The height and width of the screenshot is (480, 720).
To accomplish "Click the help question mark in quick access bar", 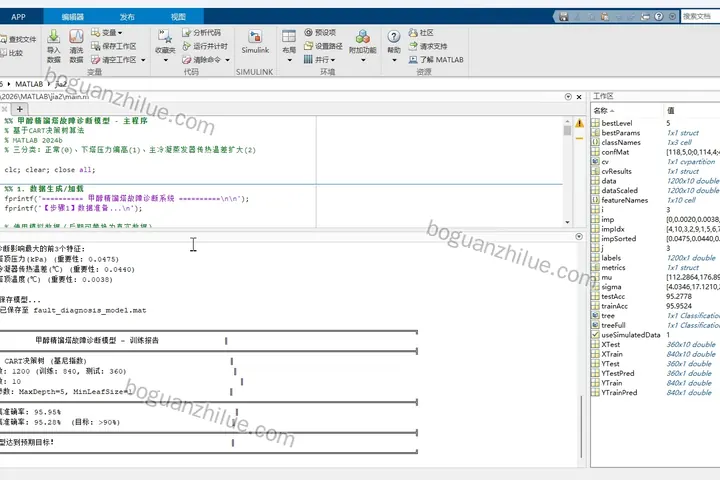I will click(658, 17).
